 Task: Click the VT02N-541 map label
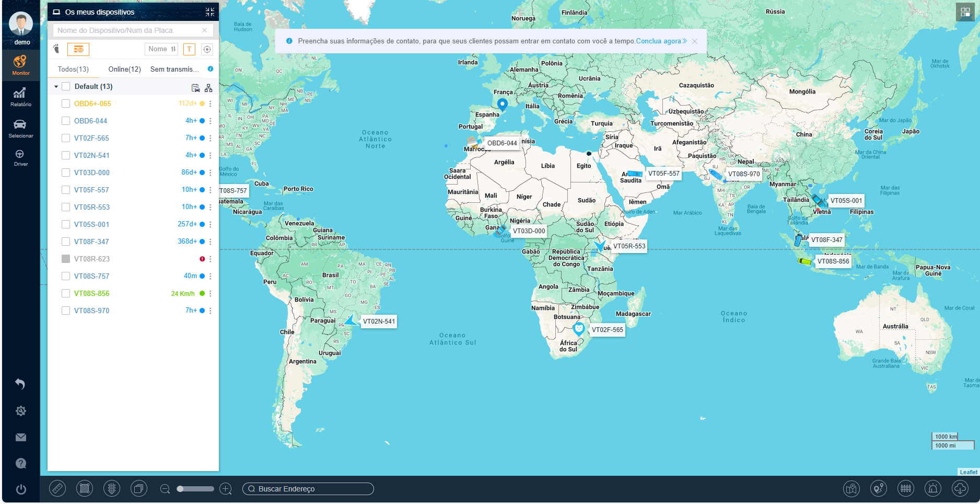click(379, 322)
